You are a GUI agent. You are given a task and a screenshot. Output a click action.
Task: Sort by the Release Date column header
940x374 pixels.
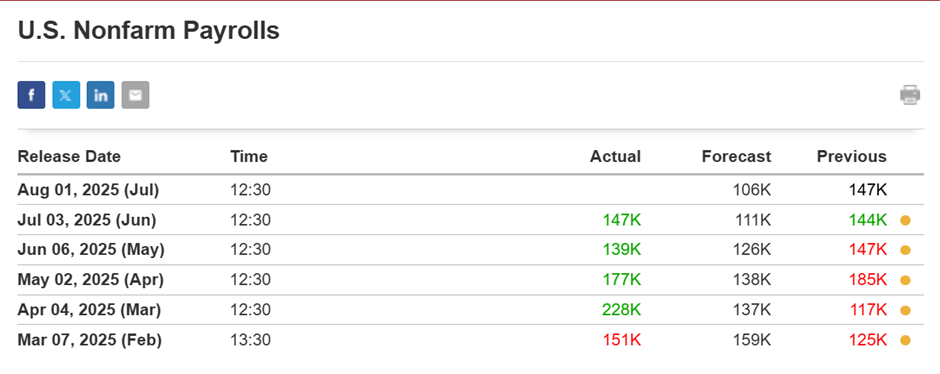[69, 157]
